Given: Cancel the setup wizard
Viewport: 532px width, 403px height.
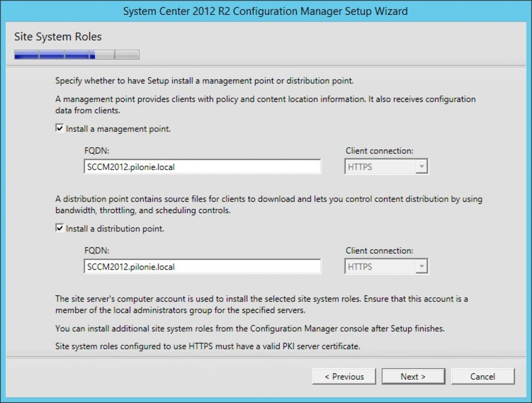Looking at the screenshot, I should 483,376.
